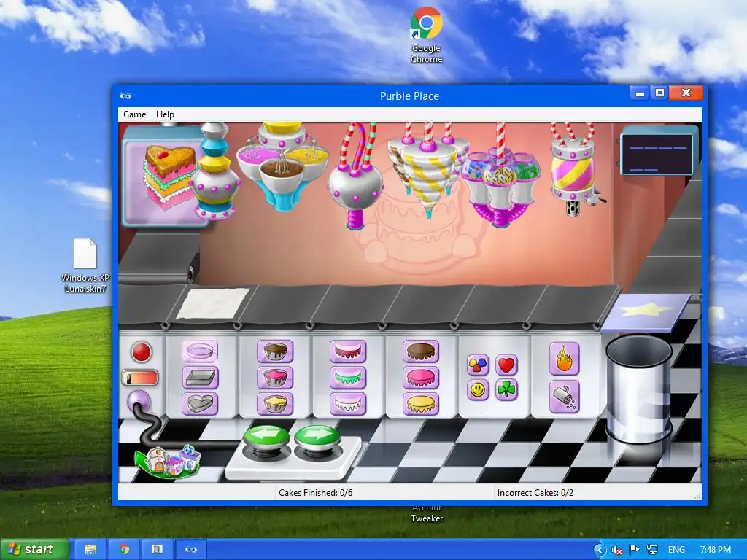
Task: Choose the yellow vanilla batter bowl button
Action: [275, 404]
